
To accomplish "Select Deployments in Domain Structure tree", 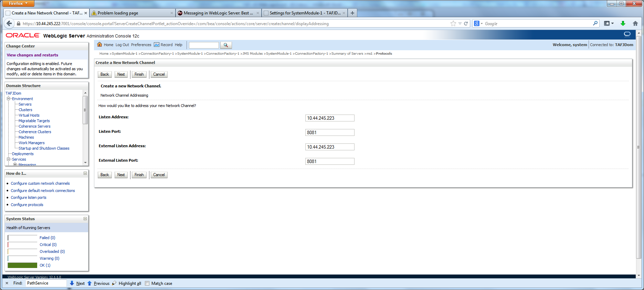I will pos(23,154).
